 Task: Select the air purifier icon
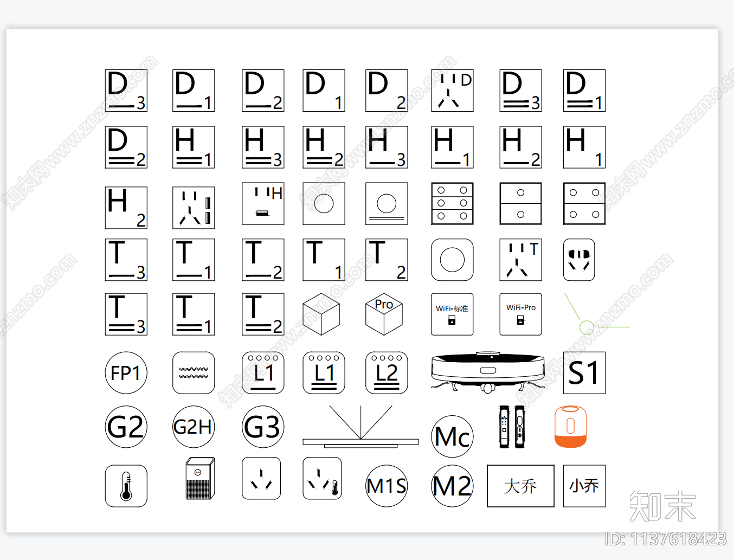(x=199, y=478)
